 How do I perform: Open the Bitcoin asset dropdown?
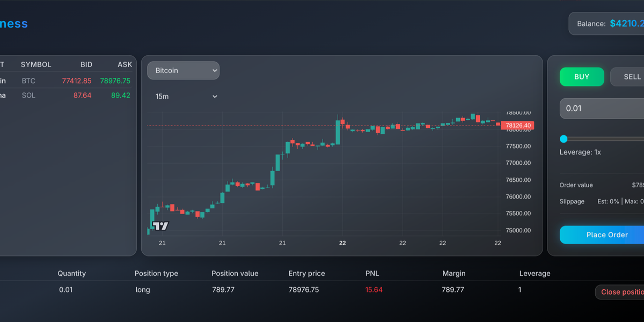(183, 70)
